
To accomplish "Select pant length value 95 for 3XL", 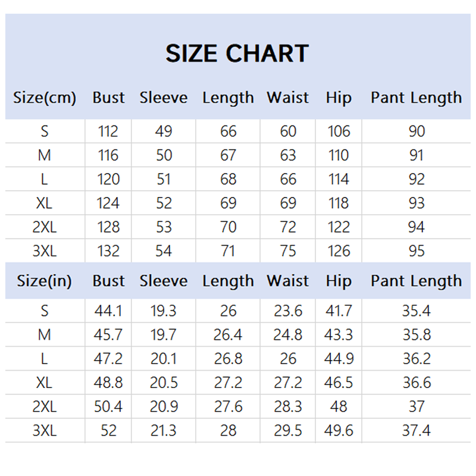I will click(416, 251).
